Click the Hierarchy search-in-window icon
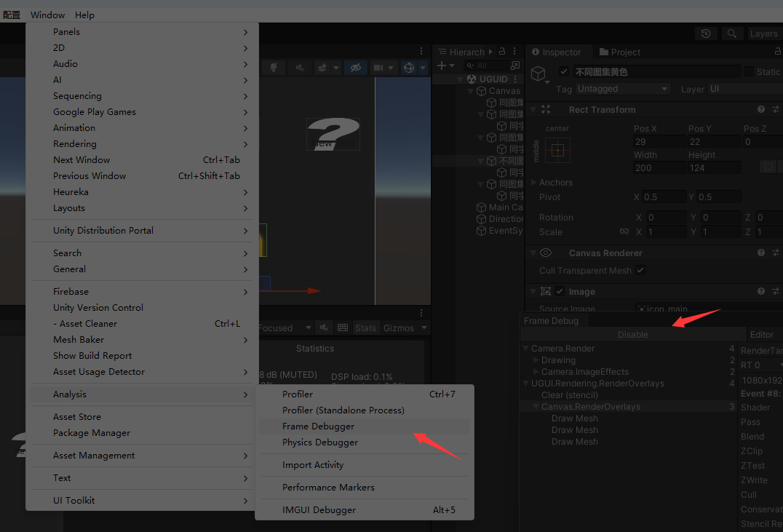783x532 pixels. click(514, 65)
